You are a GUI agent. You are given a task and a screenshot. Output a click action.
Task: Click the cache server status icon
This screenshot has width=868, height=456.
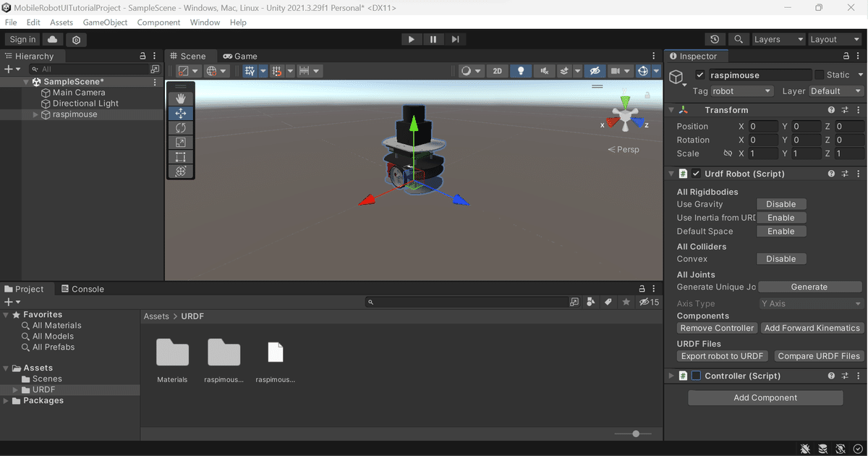(x=824, y=449)
